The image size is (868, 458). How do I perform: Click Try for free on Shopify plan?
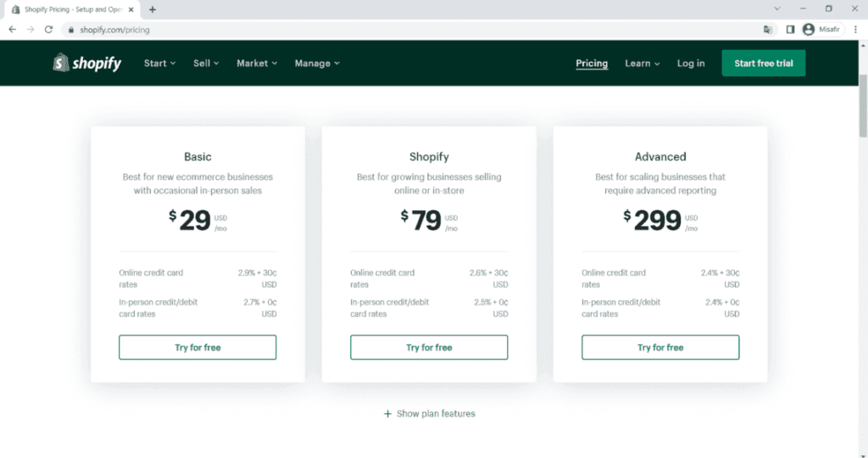429,347
